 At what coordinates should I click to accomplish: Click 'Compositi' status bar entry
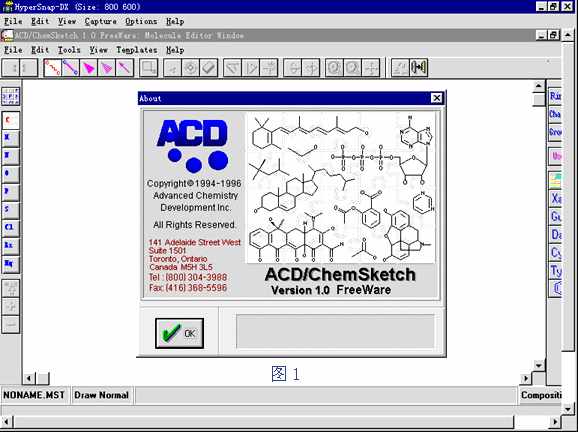pos(540,395)
